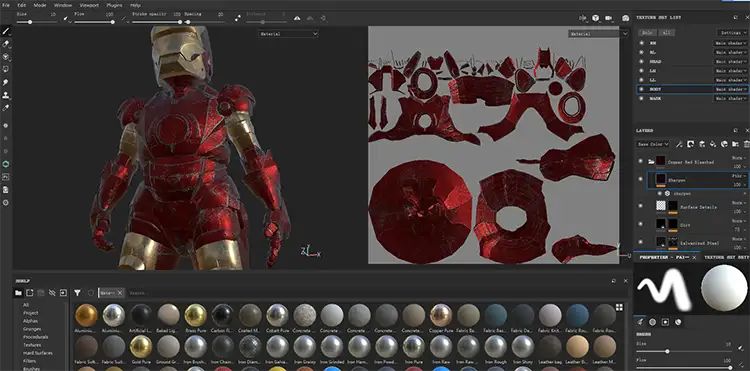Screen dimensions: 750x371
Task: Click the 3D cube perspective icon
Action: pos(596,18)
